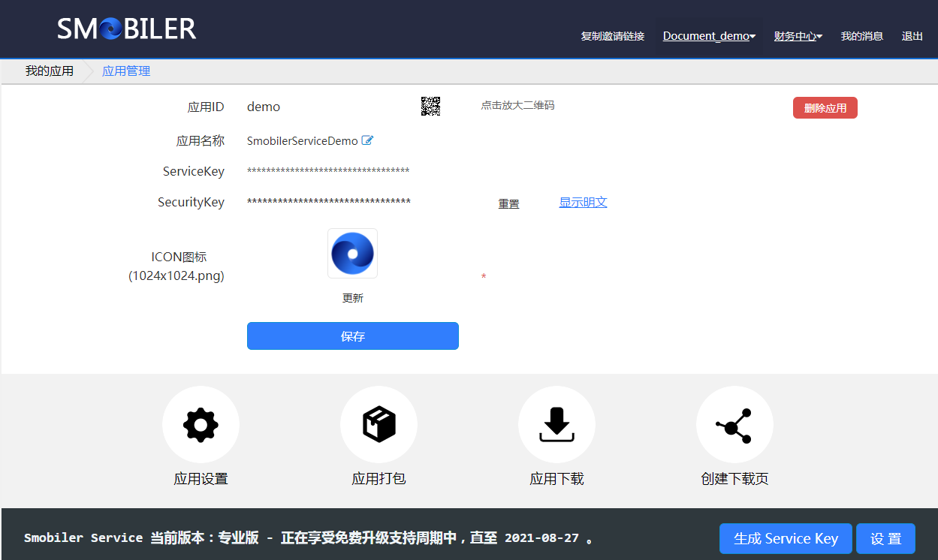
Task: Click 更新 to update the icon
Action: (352, 298)
